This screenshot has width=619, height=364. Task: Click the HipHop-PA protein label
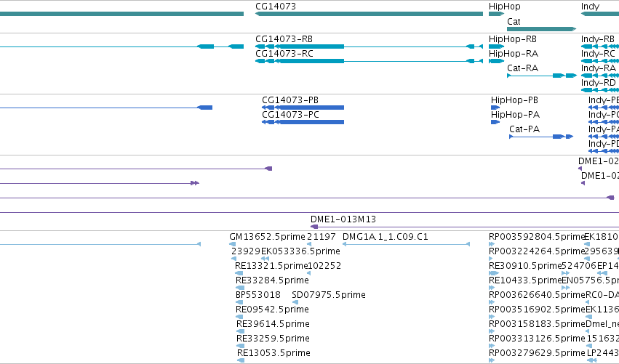(515, 115)
